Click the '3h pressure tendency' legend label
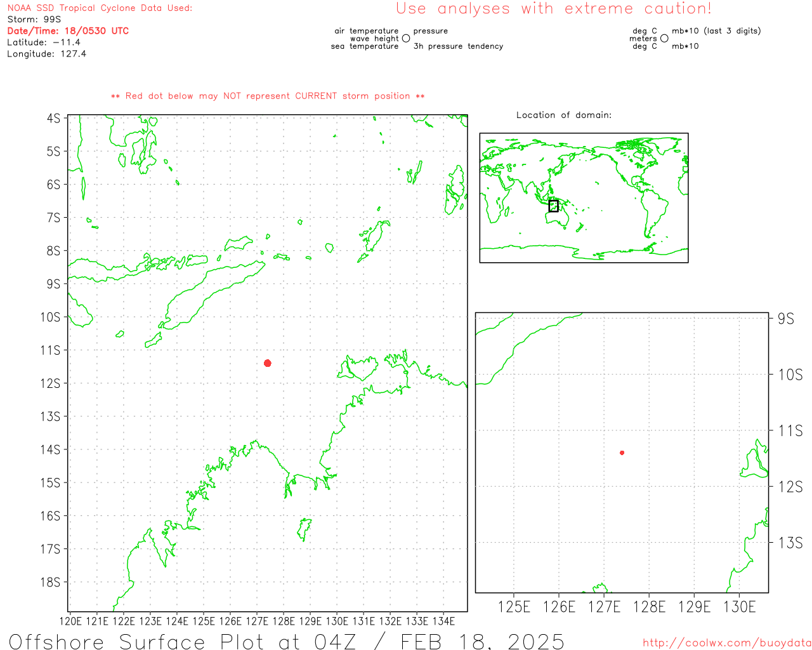 tap(459, 46)
